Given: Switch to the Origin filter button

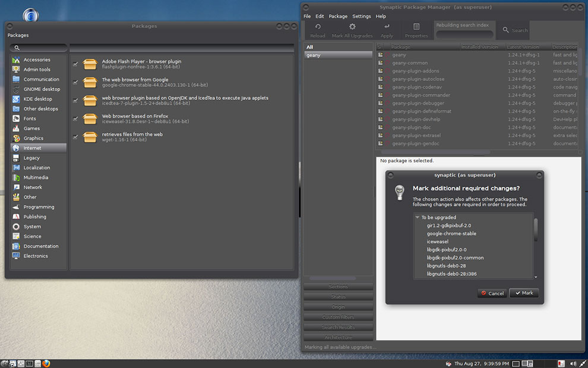Looking at the screenshot, I should [x=339, y=307].
